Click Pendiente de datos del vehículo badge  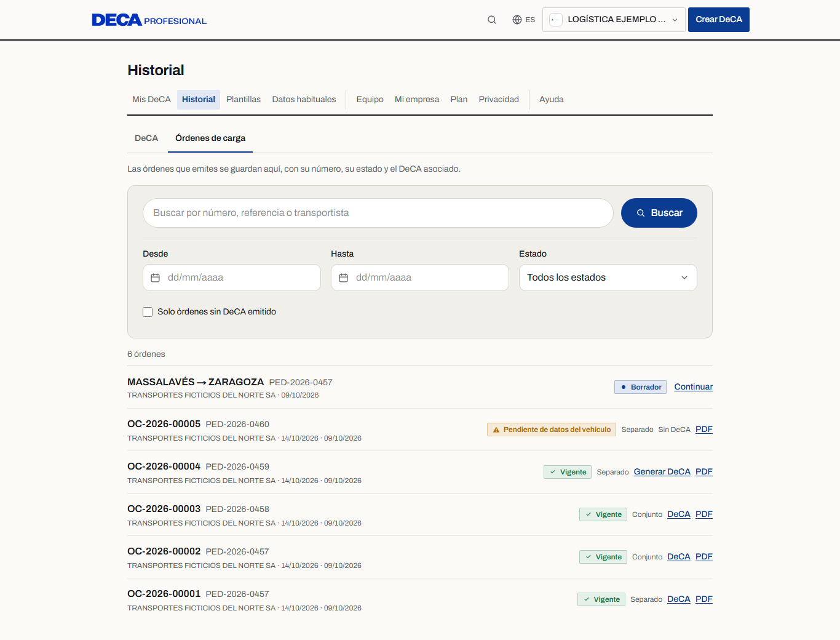(x=552, y=430)
